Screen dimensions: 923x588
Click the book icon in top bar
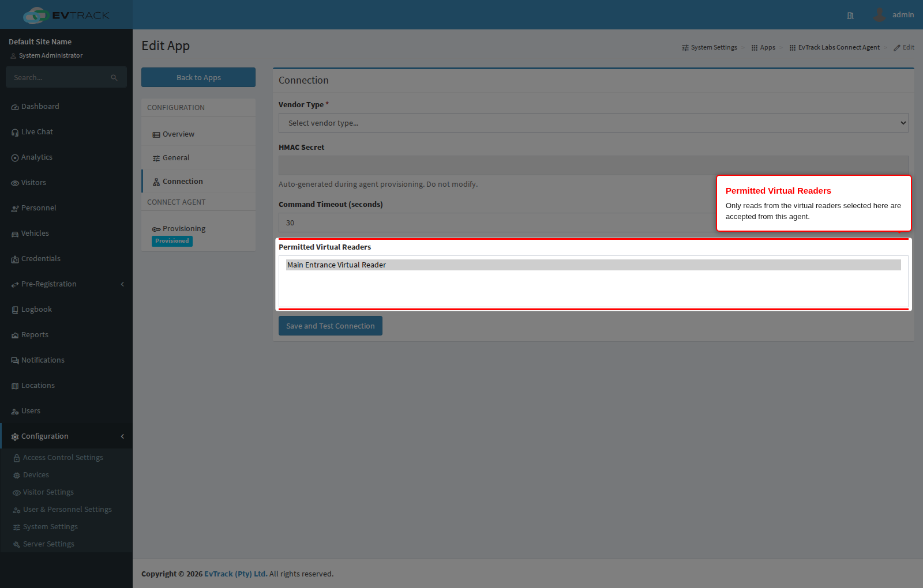click(850, 16)
